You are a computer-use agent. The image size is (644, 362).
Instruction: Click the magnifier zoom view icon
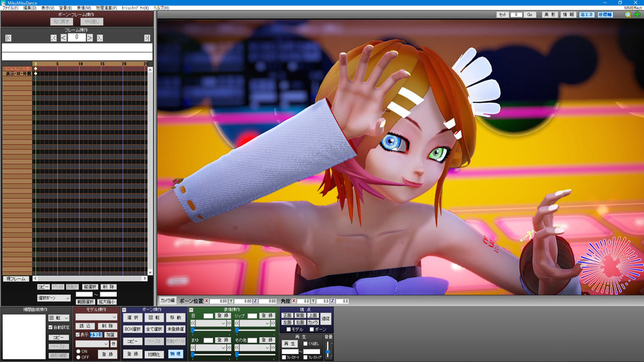628,14
